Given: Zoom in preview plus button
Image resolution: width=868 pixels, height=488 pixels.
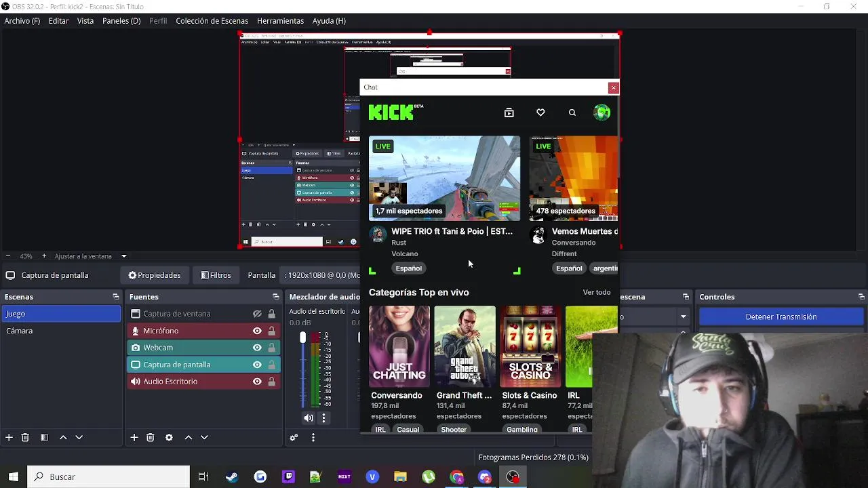Looking at the screenshot, I should pos(44,256).
